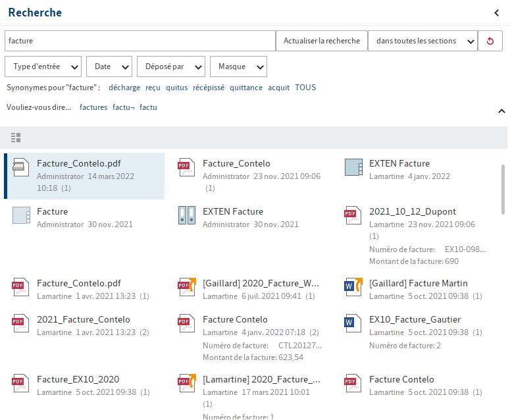Click the PDF icon of 2021_Facture_Contelo
This screenshot has width=510, height=420.
click(x=20, y=323)
